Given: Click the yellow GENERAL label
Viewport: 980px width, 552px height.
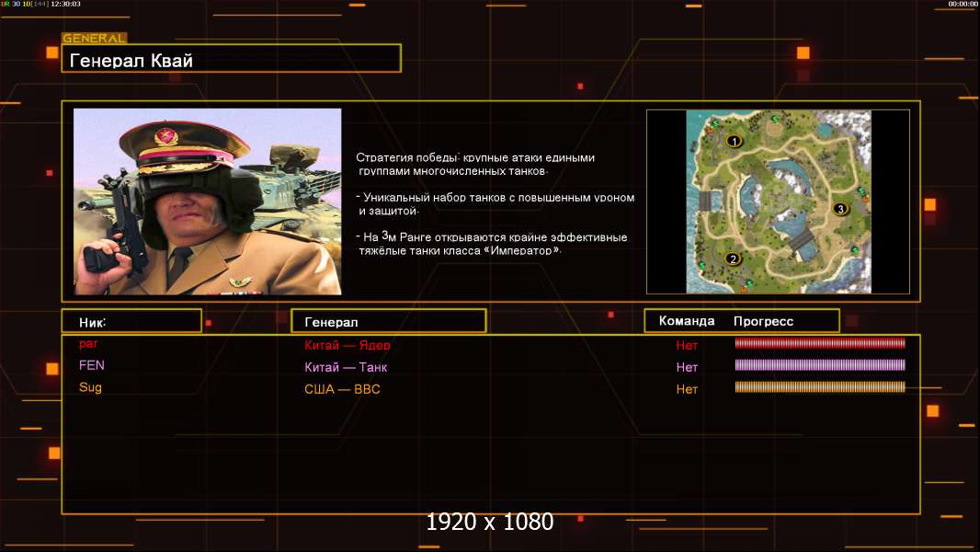Looking at the screenshot, I should [95, 38].
